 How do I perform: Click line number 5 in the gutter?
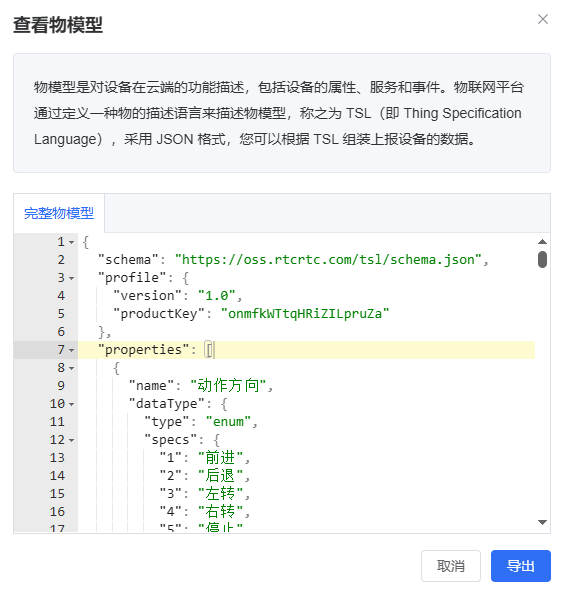click(61, 314)
